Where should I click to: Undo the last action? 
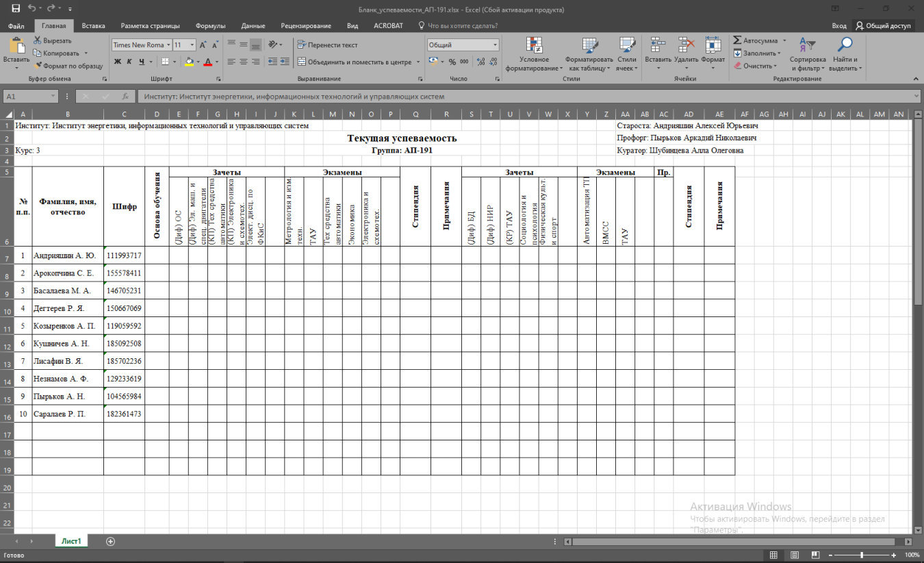tap(32, 9)
